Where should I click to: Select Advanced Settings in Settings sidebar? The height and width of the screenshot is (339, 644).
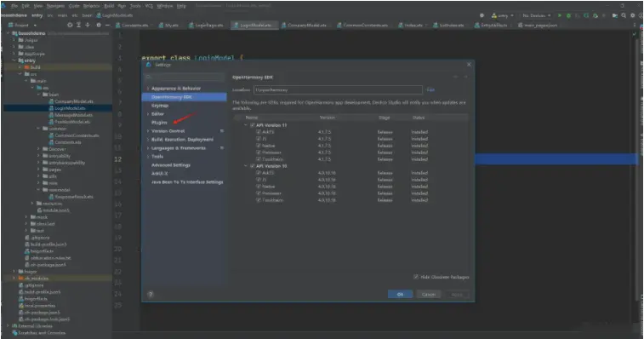point(171,165)
